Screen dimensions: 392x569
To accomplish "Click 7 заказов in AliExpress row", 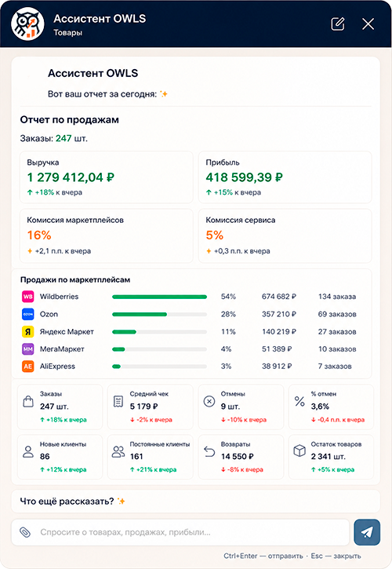I will [x=335, y=367].
